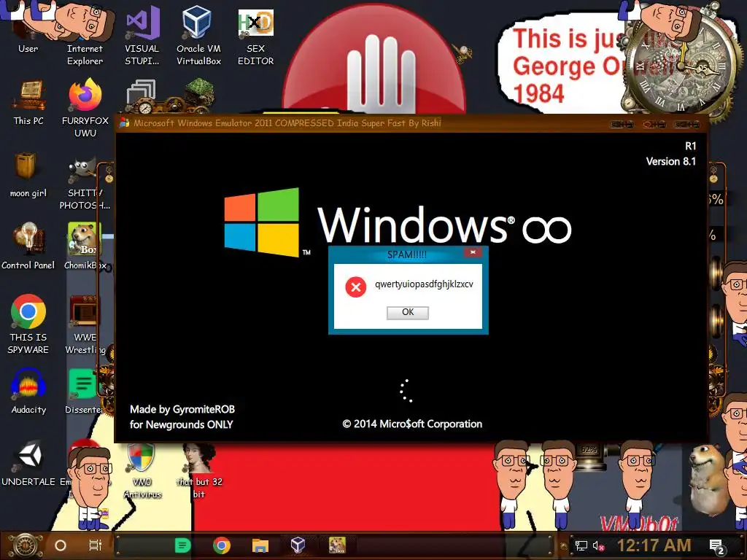Open the green Dissenter taskbar icon

coord(182,545)
